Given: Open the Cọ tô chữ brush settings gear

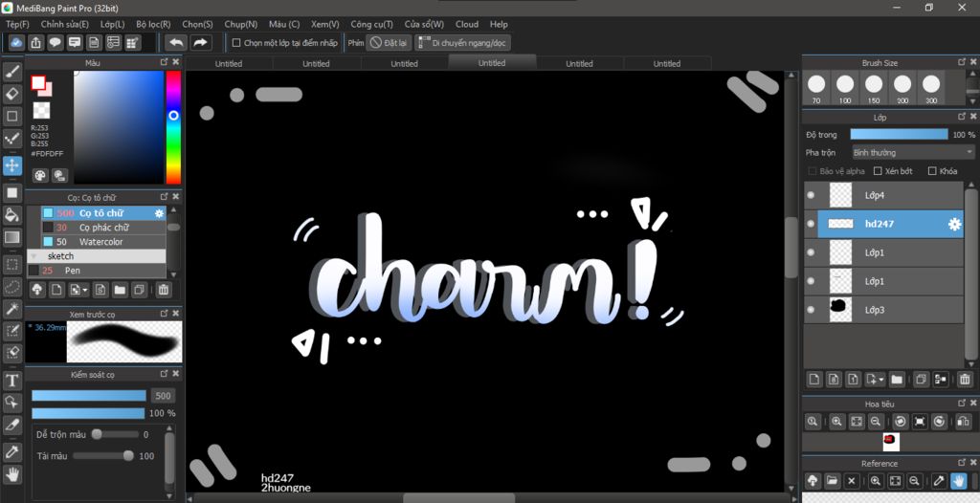Looking at the screenshot, I should [x=160, y=213].
